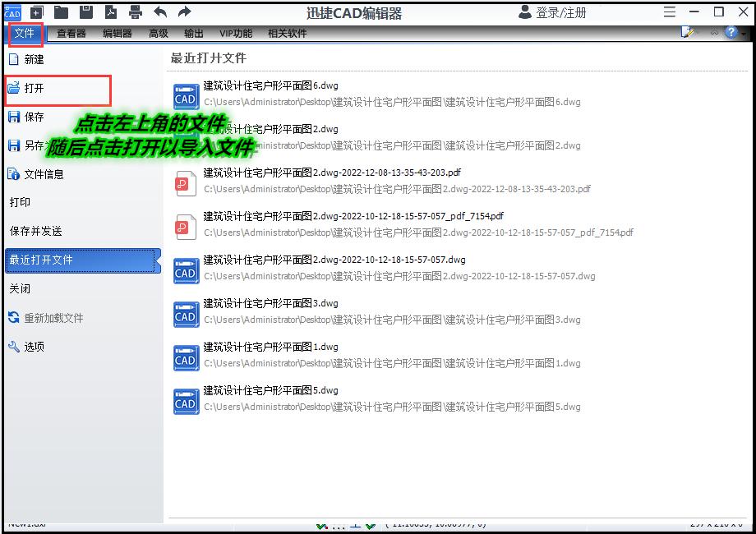Open 选项 settings from the sidebar
The width and height of the screenshot is (756, 534).
[x=34, y=345]
